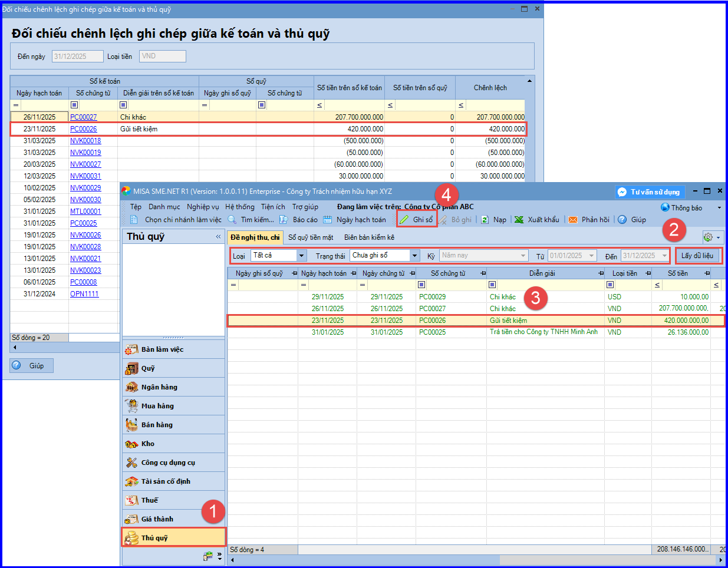Click the Nạp refresh icon
The height and width of the screenshot is (568, 728).
(x=485, y=220)
